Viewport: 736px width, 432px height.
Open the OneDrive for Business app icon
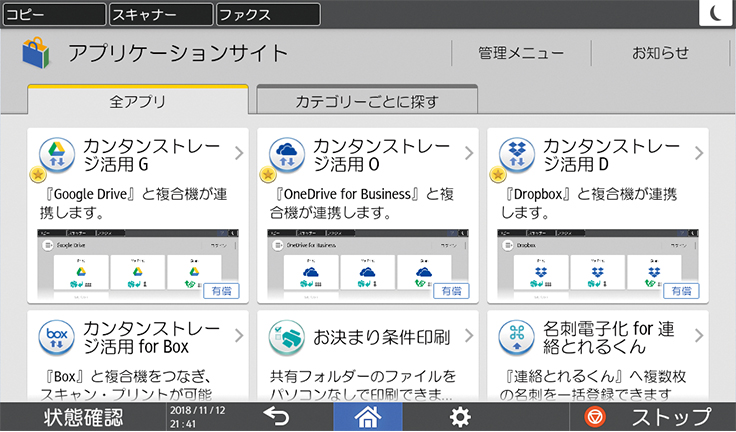pyautogui.click(x=287, y=156)
